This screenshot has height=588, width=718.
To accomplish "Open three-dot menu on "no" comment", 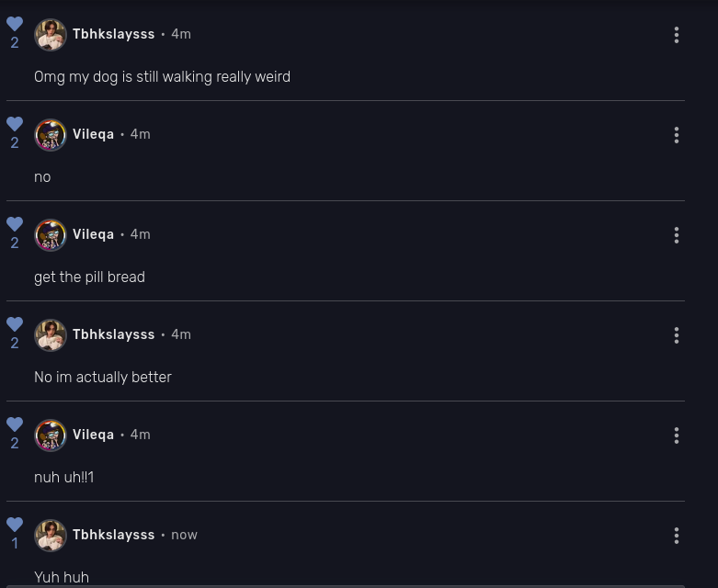I will pyautogui.click(x=677, y=135).
